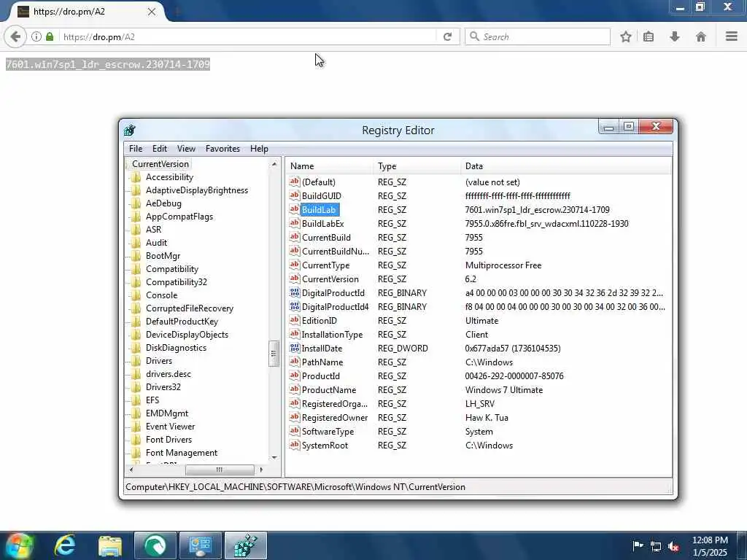Select the Console key folder icon
This screenshot has height=560, width=747.
pos(136,295)
